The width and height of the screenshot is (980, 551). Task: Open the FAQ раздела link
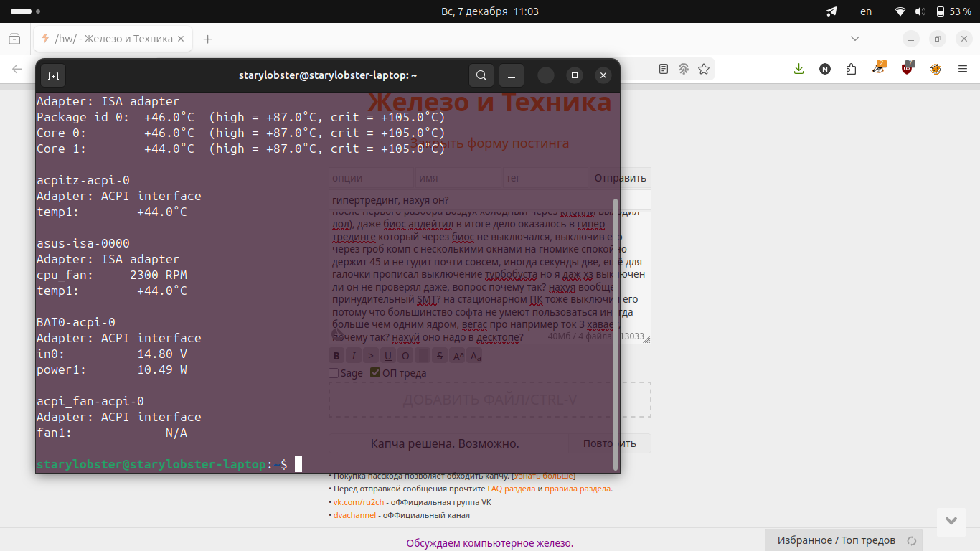(x=511, y=489)
